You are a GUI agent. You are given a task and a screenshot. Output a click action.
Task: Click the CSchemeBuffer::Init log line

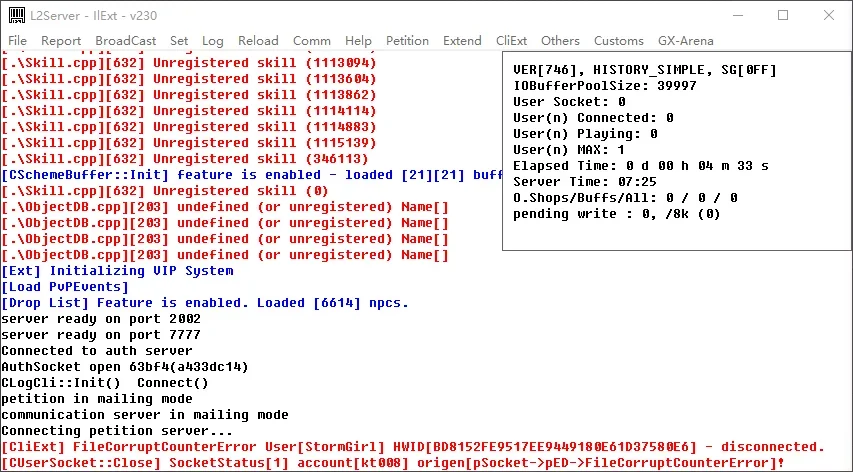pos(251,175)
